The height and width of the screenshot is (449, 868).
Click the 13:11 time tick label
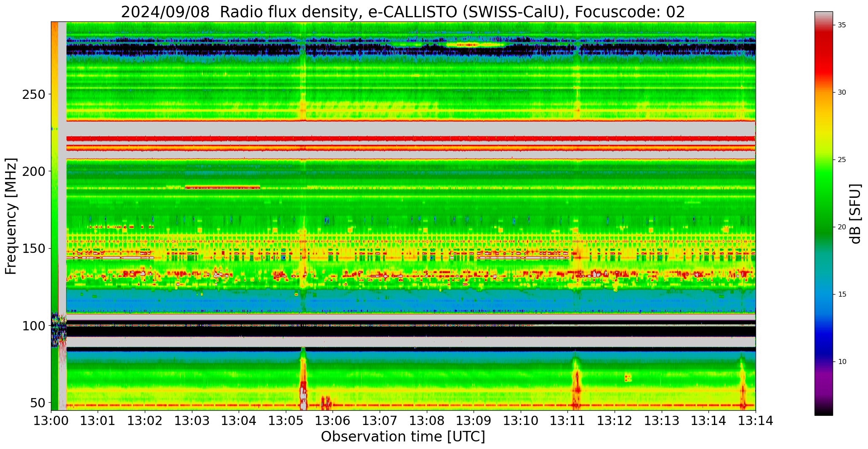(568, 421)
